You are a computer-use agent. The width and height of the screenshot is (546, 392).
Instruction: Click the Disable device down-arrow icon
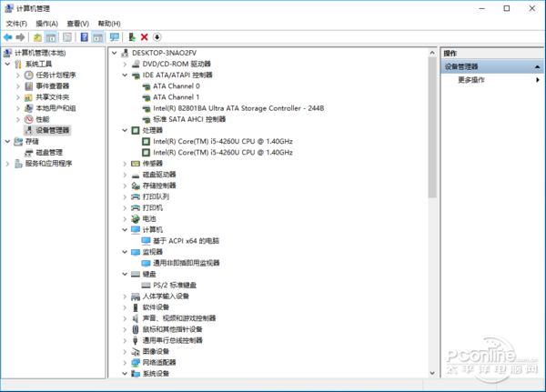click(x=157, y=37)
